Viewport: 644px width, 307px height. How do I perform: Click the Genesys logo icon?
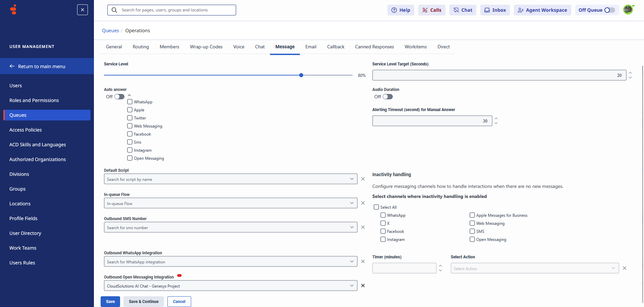[x=13, y=10]
